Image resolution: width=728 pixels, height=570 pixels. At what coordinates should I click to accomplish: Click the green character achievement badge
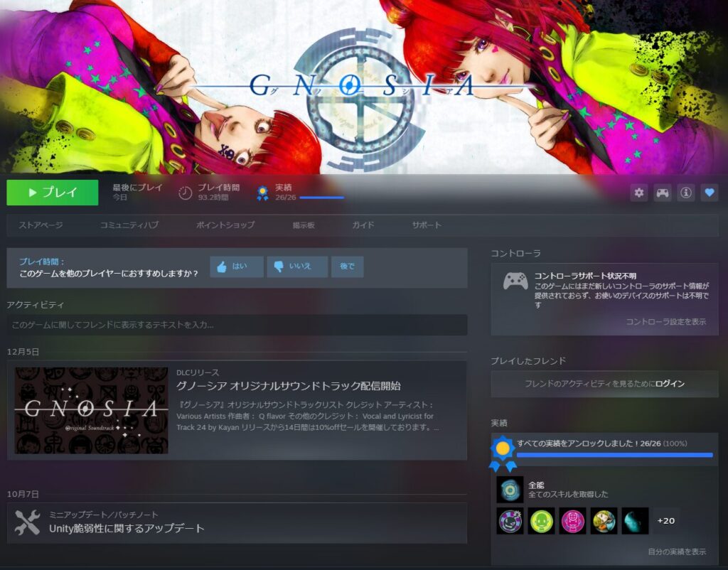click(x=541, y=521)
